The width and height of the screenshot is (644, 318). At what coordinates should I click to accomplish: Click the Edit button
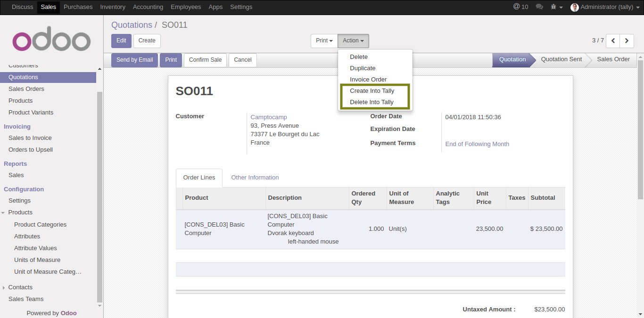pyautogui.click(x=121, y=41)
